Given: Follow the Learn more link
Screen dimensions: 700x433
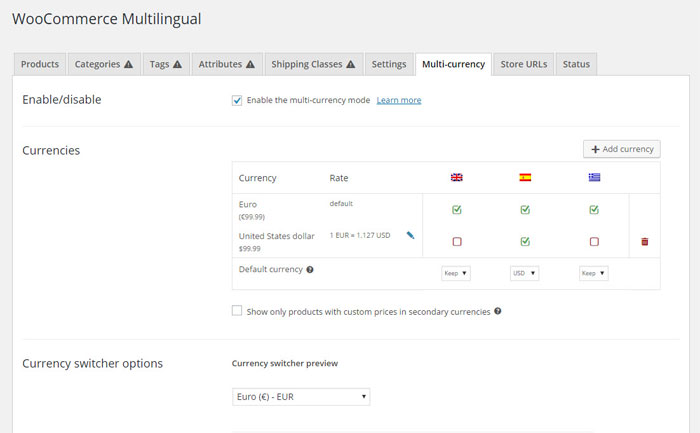Looking at the screenshot, I should pyautogui.click(x=399, y=100).
